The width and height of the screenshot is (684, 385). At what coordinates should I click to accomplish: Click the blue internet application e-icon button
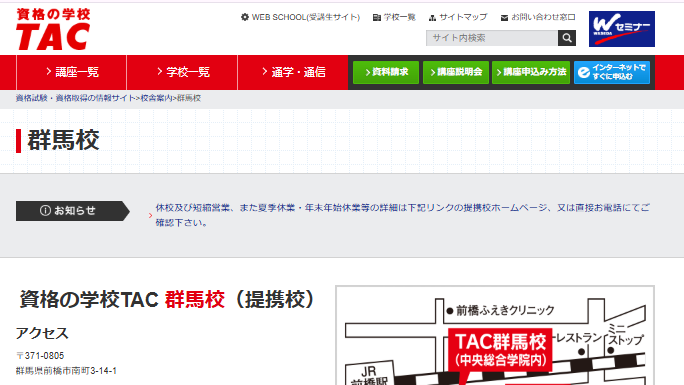[x=612, y=72]
